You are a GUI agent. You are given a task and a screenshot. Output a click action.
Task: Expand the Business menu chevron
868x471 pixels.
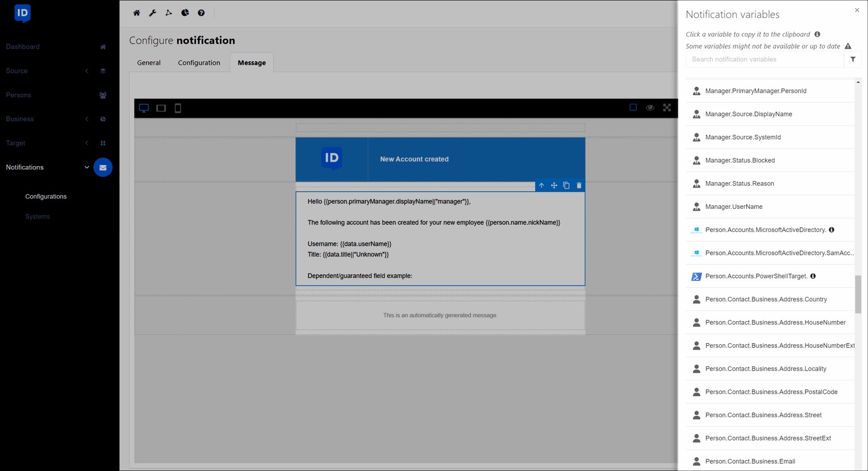point(87,119)
